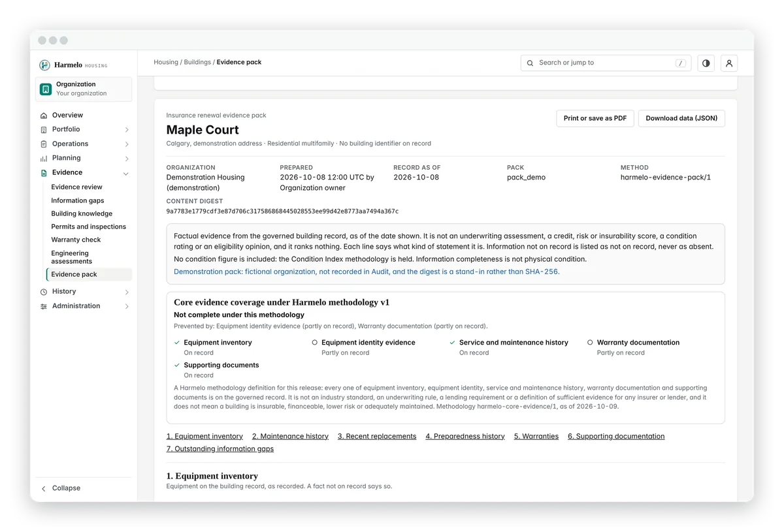Click the harmelo-evidence-pack/1 method value
The height and width of the screenshot is (532, 784).
click(665, 178)
